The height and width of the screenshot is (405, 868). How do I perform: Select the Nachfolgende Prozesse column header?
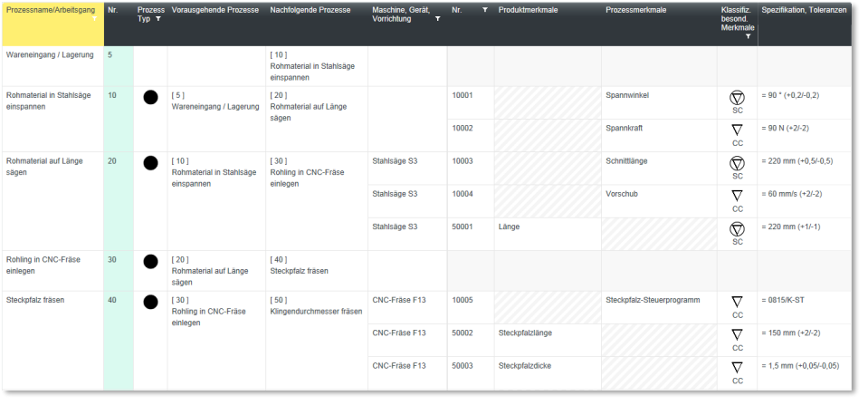coord(310,10)
